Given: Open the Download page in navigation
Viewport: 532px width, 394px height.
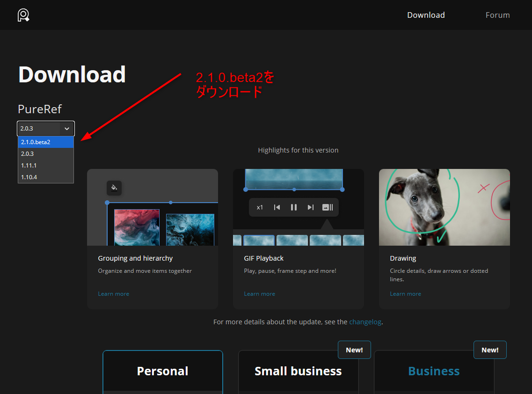Looking at the screenshot, I should click(426, 15).
